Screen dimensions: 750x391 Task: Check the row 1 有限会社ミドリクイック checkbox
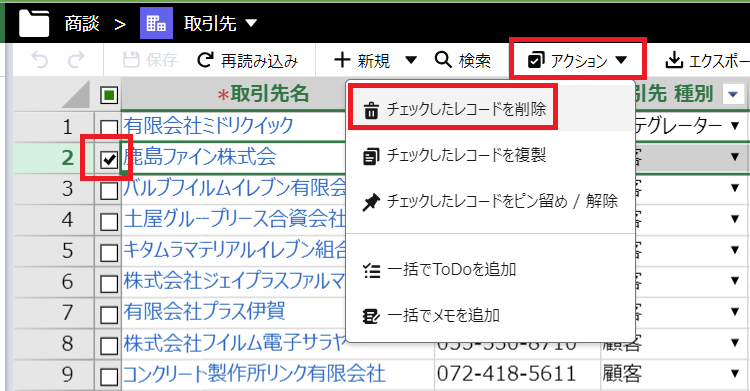click(x=109, y=128)
